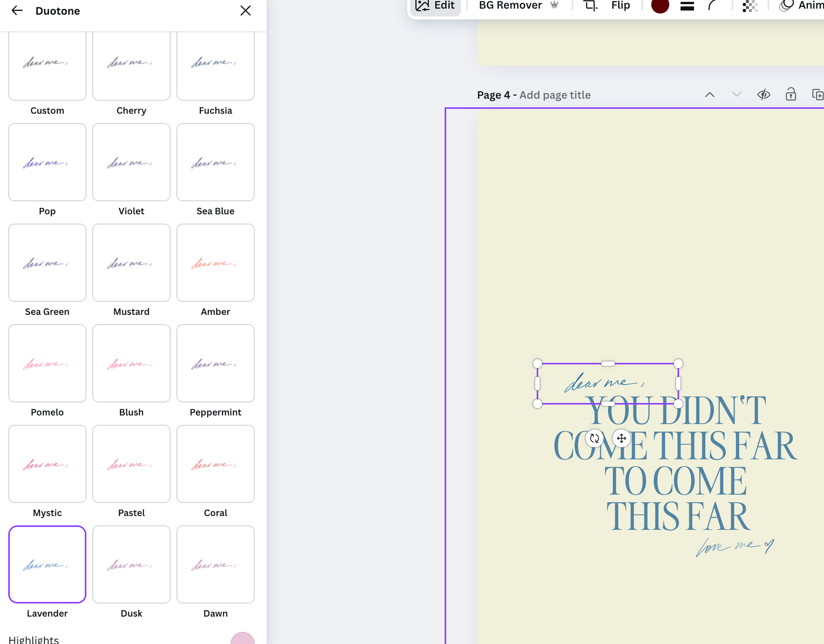Click the dark red border color swatch
This screenshot has height=644, width=824.
pos(660,6)
